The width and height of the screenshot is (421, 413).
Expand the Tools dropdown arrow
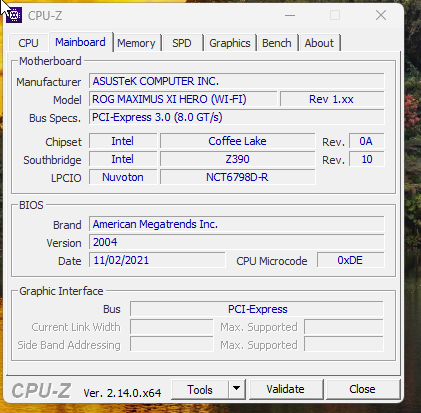pyautogui.click(x=237, y=389)
